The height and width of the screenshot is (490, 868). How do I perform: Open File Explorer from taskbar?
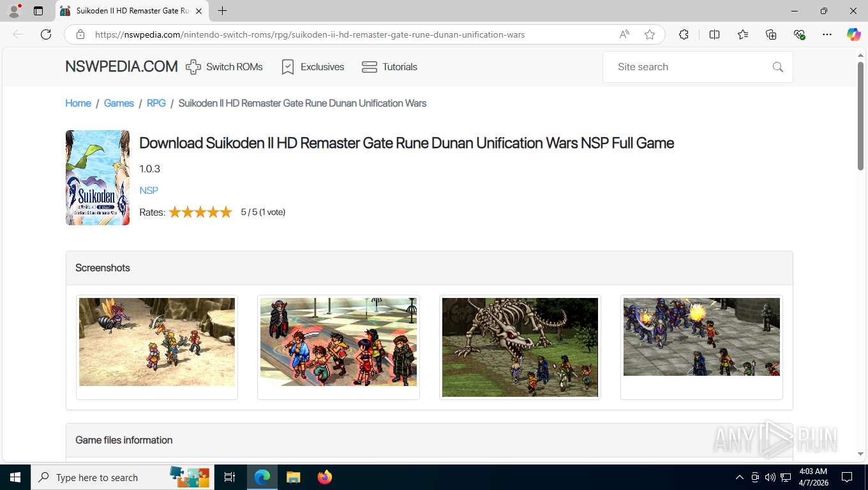click(x=293, y=477)
